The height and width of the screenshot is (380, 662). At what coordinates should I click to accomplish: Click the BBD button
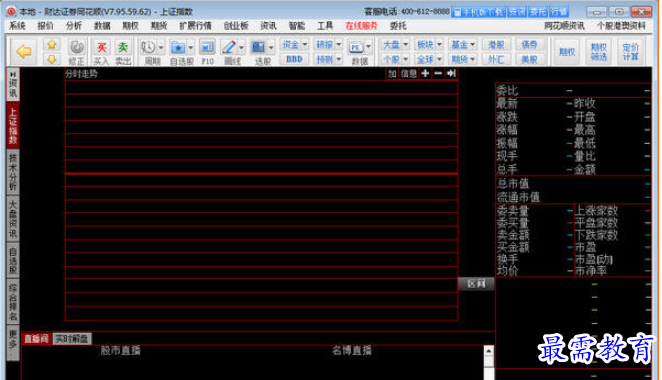coord(294,59)
